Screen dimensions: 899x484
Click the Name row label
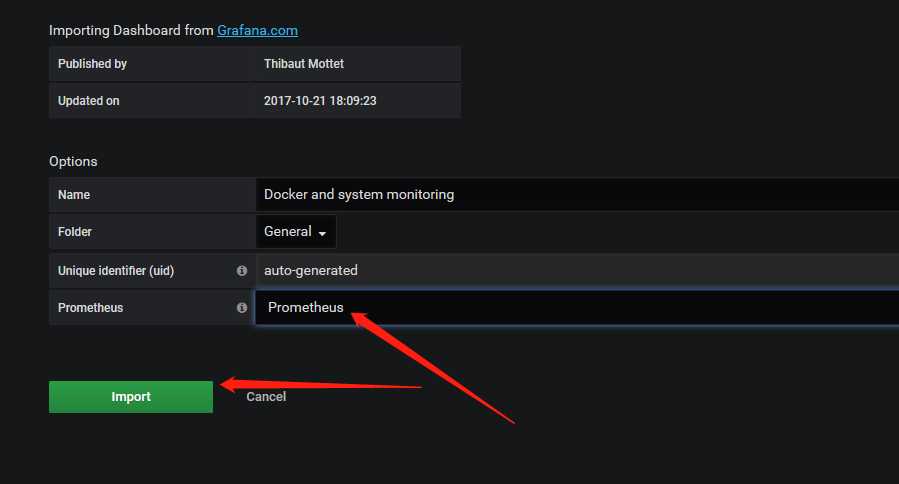74,195
